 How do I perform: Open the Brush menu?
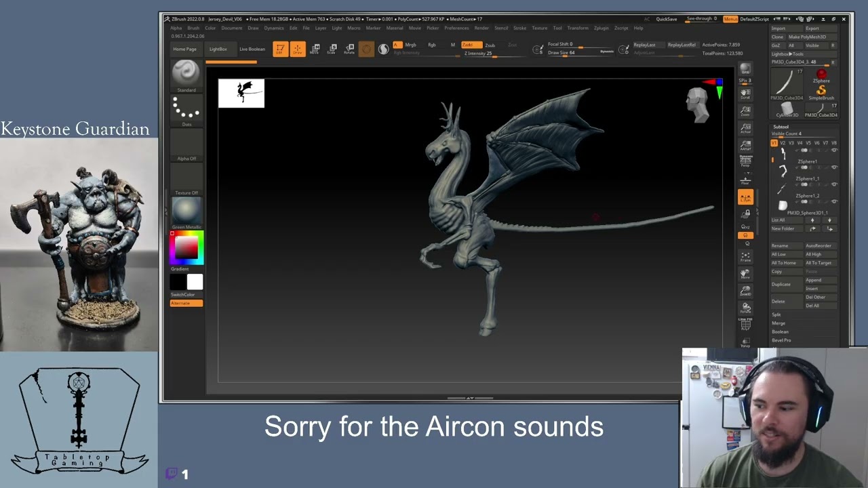pyautogui.click(x=193, y=28)
